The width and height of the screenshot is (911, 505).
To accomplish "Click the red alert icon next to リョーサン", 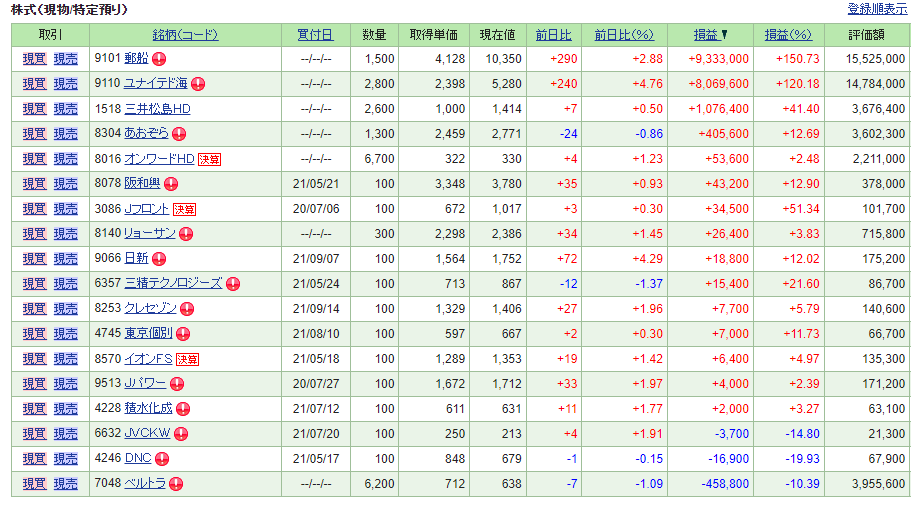I will point(186,234).
